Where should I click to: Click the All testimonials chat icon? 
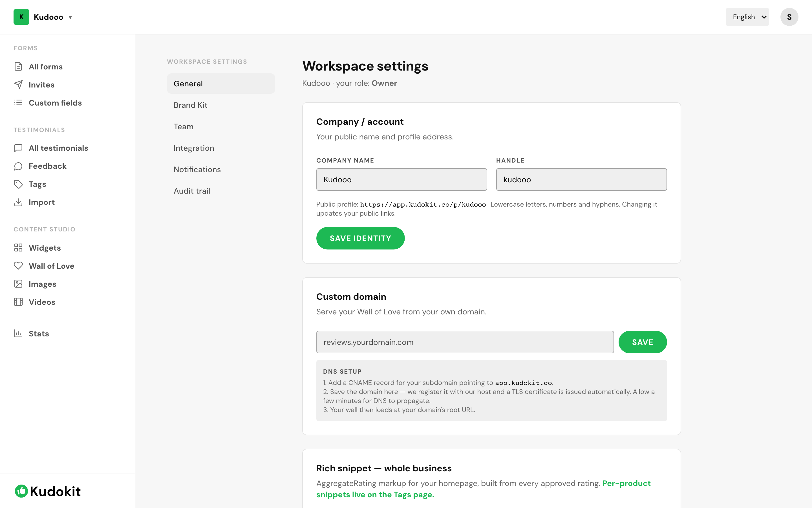coord(18,148)
